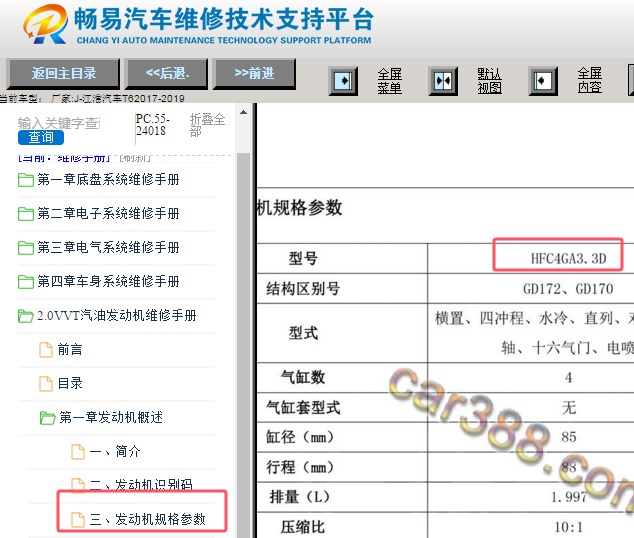Click page icon beside 前言
This screenshot has height=538, width=634.
tap(46, 350)
